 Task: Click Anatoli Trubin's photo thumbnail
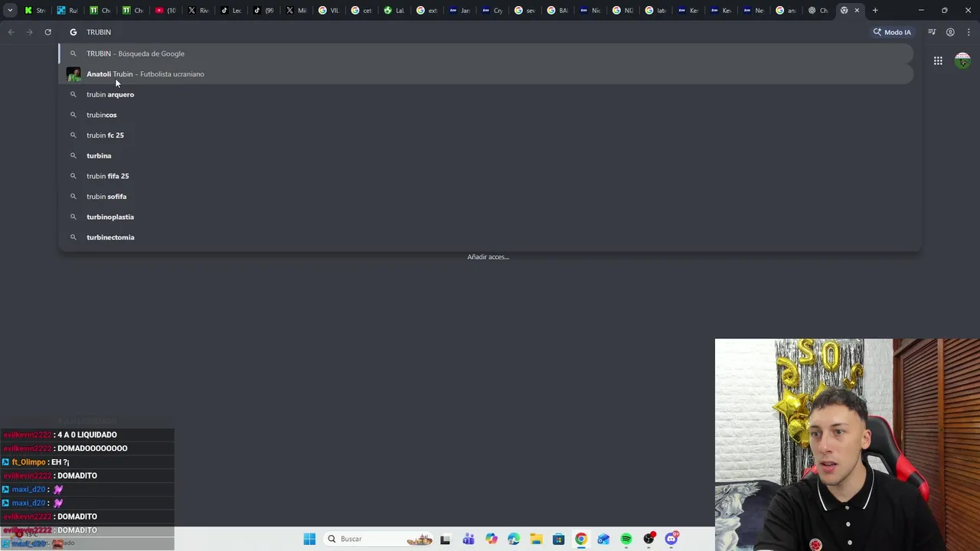73,74
